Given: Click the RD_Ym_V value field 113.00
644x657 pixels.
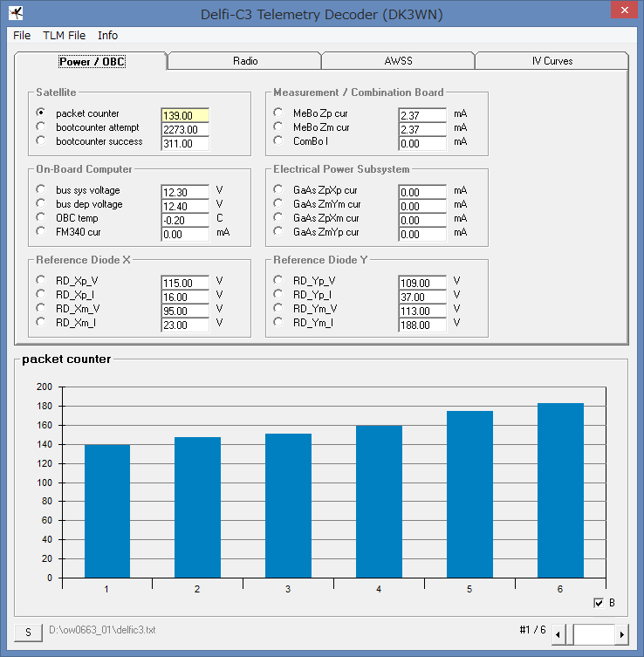Looking at the screenshot, I should 422,311.
